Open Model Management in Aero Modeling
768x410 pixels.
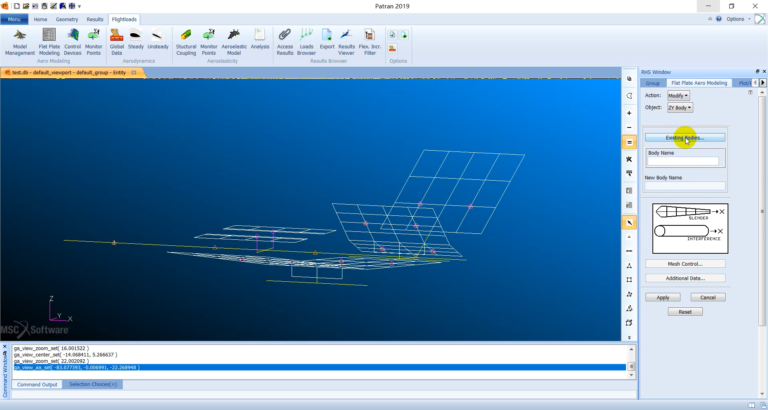pos(20,42)
